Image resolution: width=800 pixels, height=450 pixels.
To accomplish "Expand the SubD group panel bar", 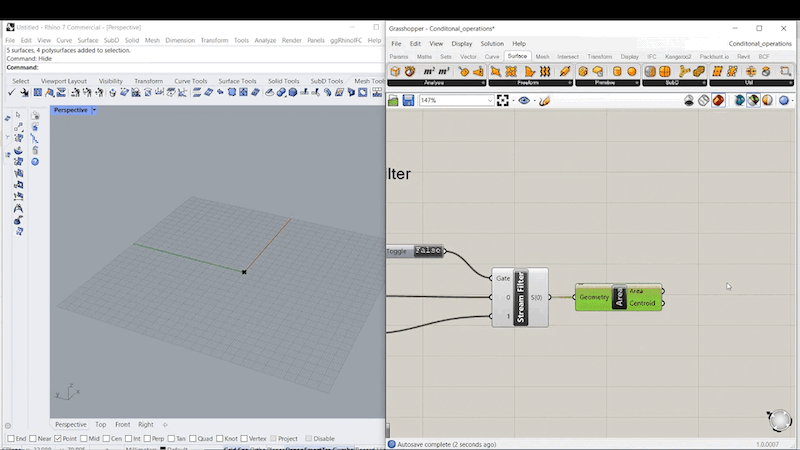I will [x=674, y=83].
